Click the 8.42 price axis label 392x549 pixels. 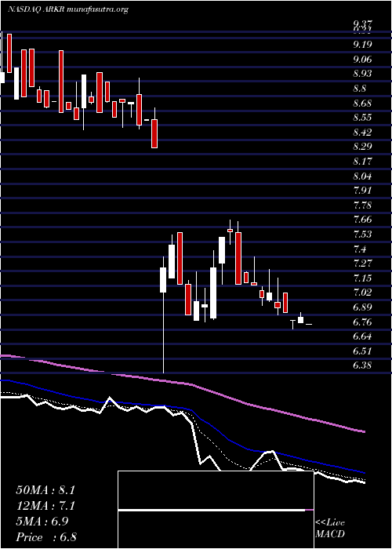(362, 133)
